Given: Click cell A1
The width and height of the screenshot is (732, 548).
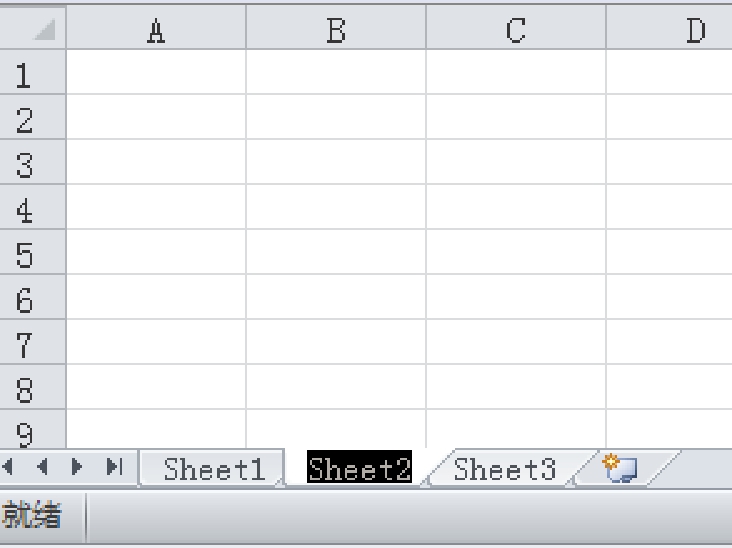Looking at the screenshot, I should click(156, 71).
